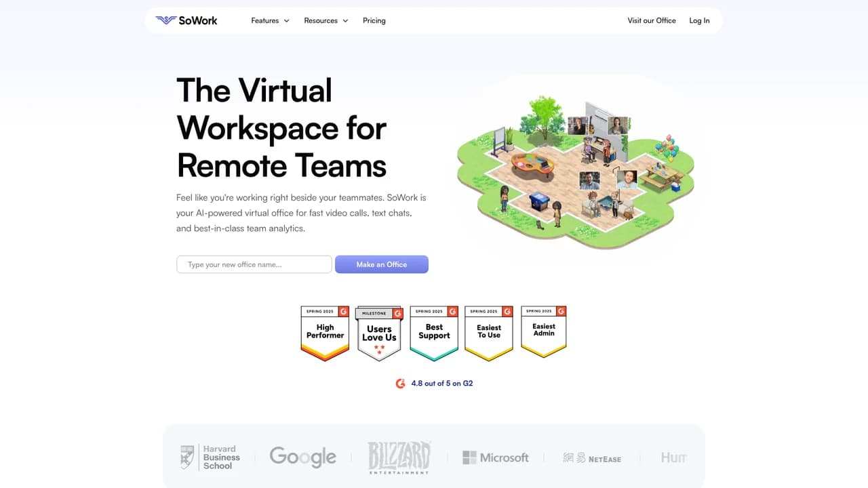The height and width of the screenshot is (488, 868).
Task: Click the 4.8 out of 5 on G2 text
Action: click(442, 384)
